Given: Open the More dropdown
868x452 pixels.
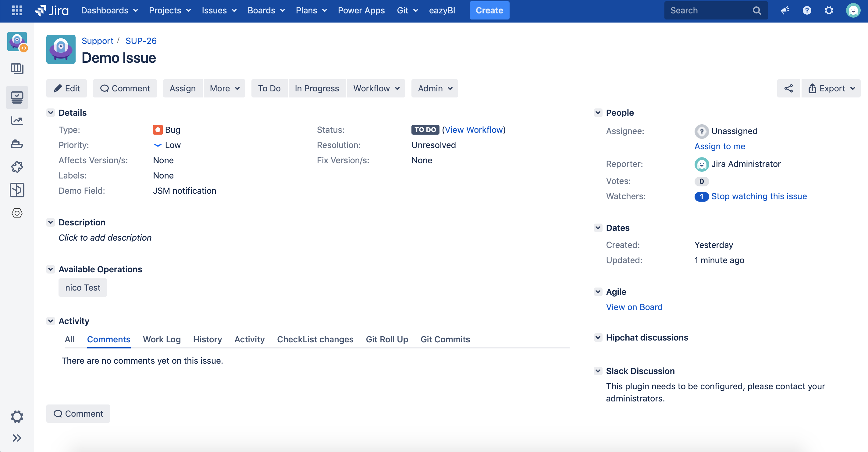Looking at the screenshot, I should tap(224, 88).
